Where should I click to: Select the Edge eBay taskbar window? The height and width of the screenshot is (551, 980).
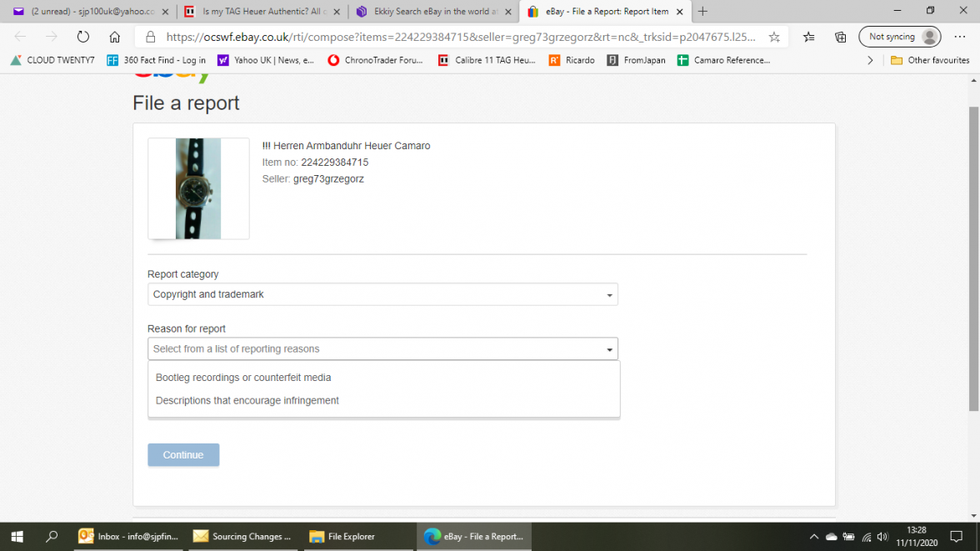(x=473, y=537)
